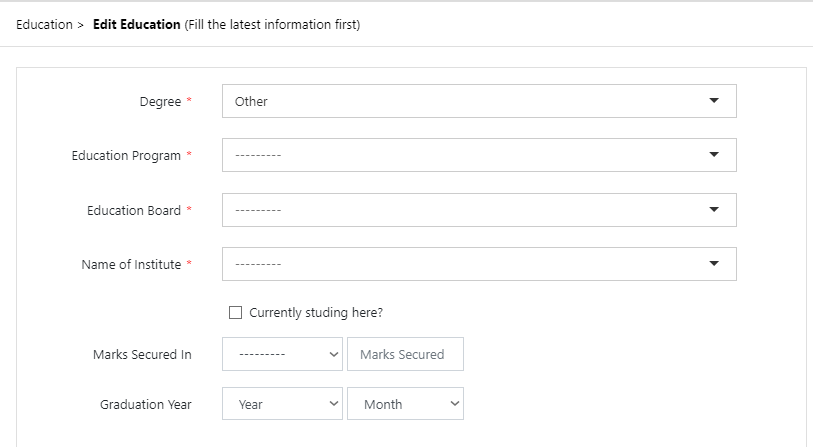
Task: Click the Education Program caret arrow
Action: tap(713, 155)
